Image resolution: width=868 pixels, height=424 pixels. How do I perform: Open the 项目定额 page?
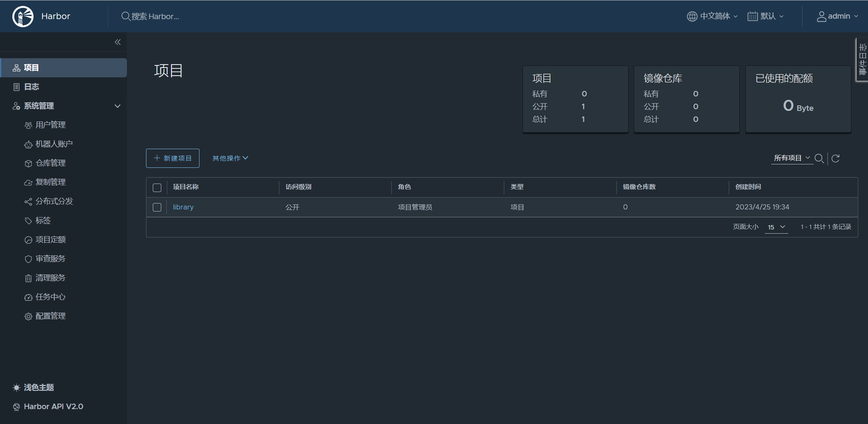51,239
